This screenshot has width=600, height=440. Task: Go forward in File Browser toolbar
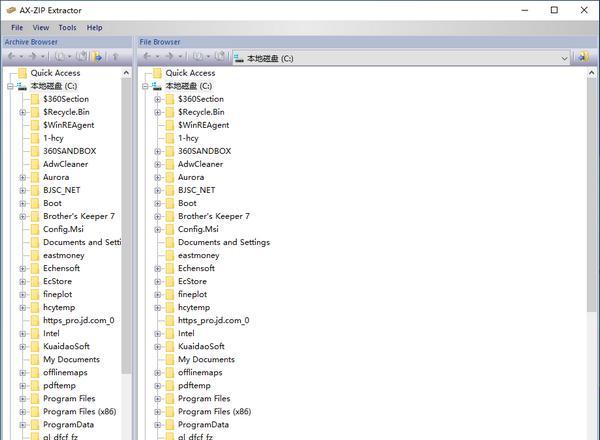click(169, 57)
